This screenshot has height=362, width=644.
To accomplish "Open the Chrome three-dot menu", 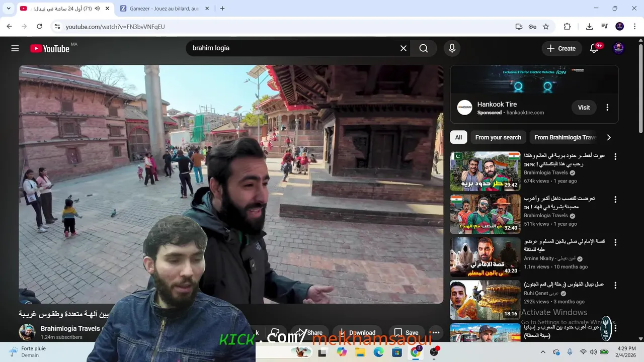I will [x=634, y=27].
